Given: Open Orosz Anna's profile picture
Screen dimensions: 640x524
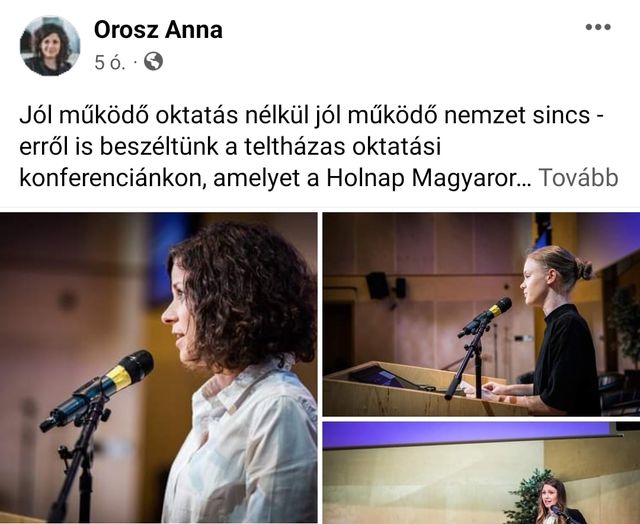Looking at the screenshot, I should (50, 46).
